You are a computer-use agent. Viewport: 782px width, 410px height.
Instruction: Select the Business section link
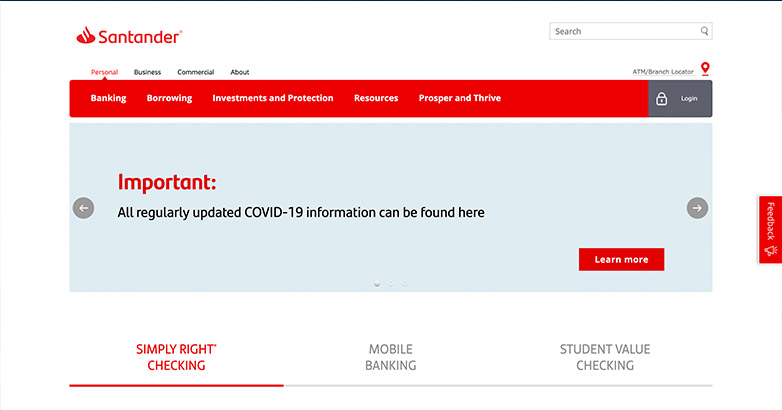tap(148, 72)
